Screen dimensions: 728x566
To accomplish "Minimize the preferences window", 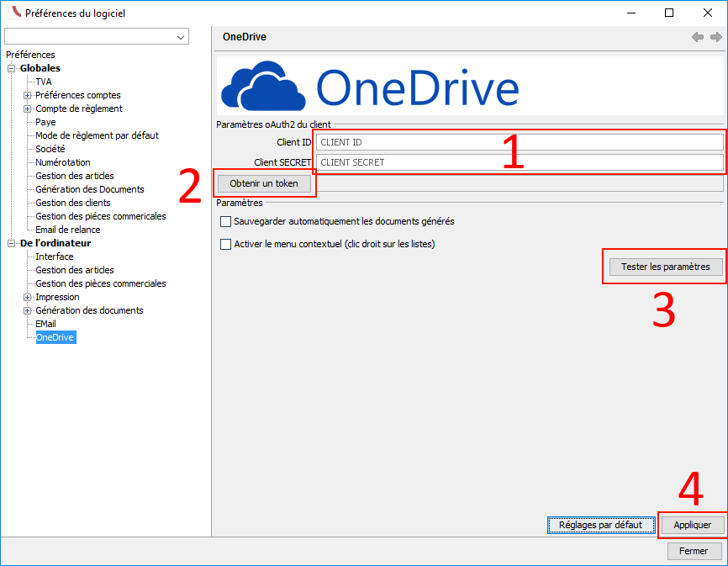I will 631,13.
